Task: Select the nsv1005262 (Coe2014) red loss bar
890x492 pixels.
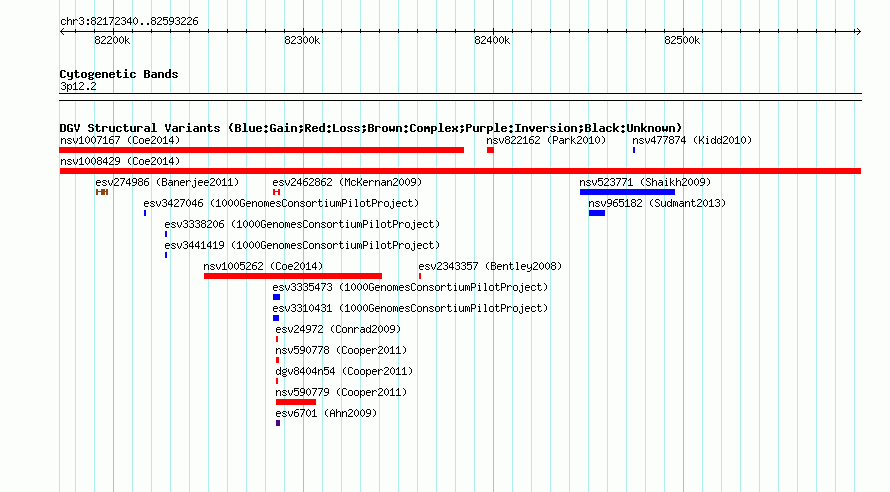Action: (x=293, y=276)
